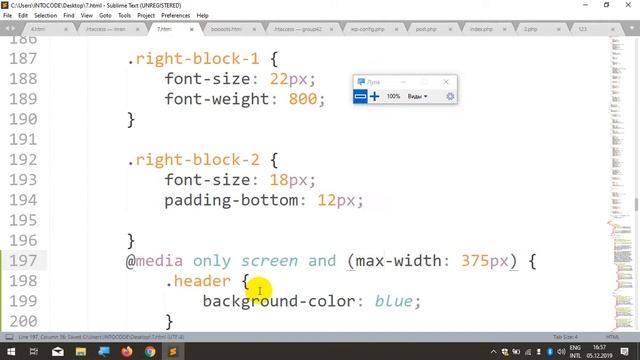Launch Google Chrome from the taskbar

(150, 351)
